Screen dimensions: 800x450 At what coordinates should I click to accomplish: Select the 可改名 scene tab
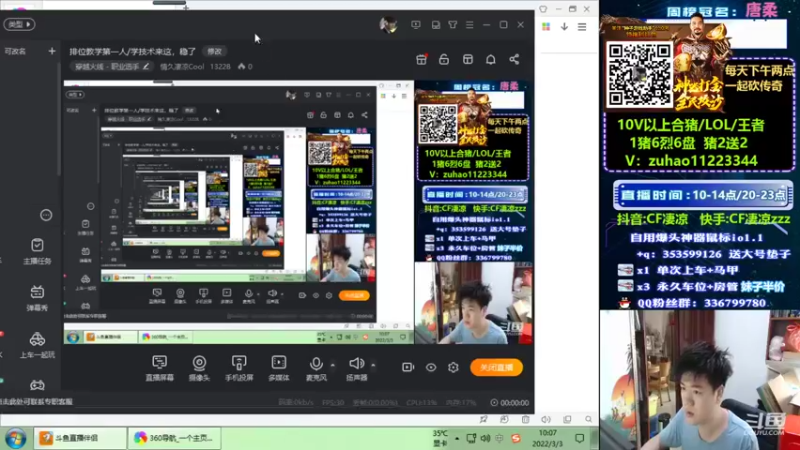pos(15,51)
